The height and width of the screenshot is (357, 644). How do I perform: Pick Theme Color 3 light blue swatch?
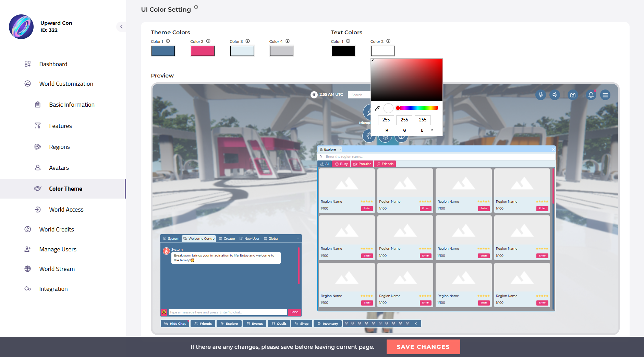pyautogui.click(x=242, y=51)
